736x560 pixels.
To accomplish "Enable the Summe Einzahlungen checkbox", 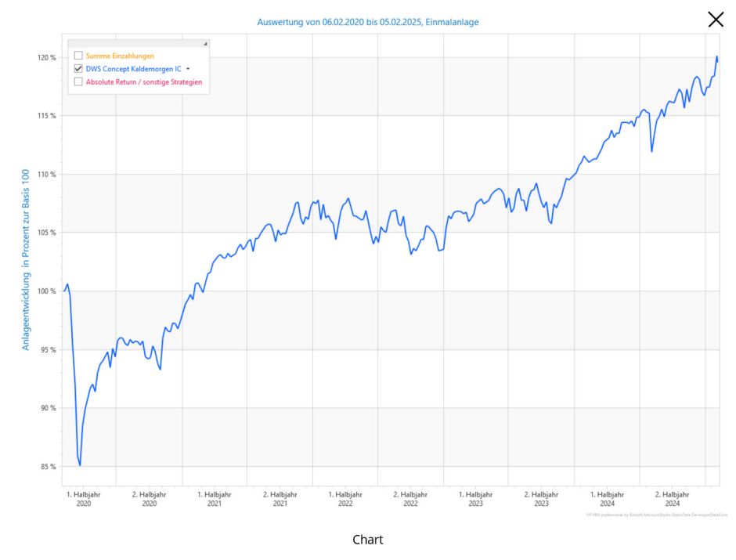I will pyautogui.click(x=78, y=56).
